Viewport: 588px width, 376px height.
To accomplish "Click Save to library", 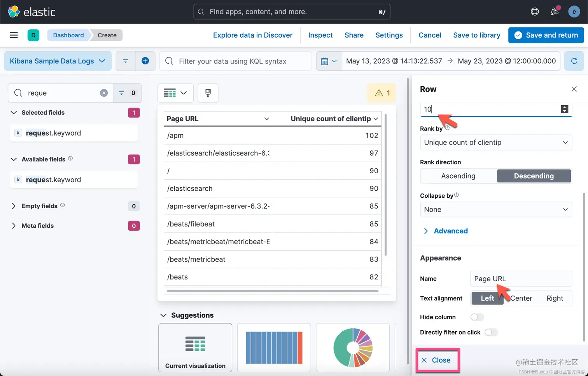I will [x=477, y=35].
